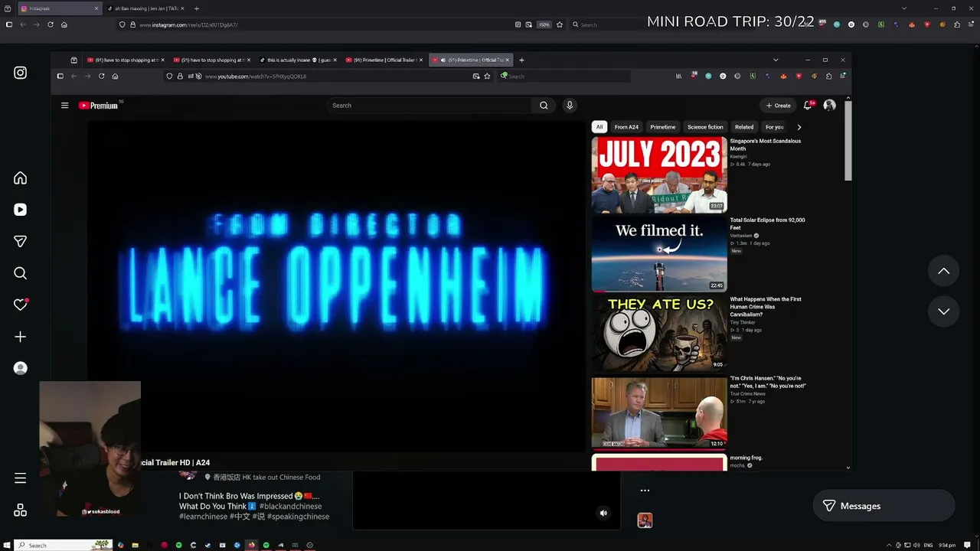
Task: Start YouTube voice search with microphone
Action: (570, 106)
